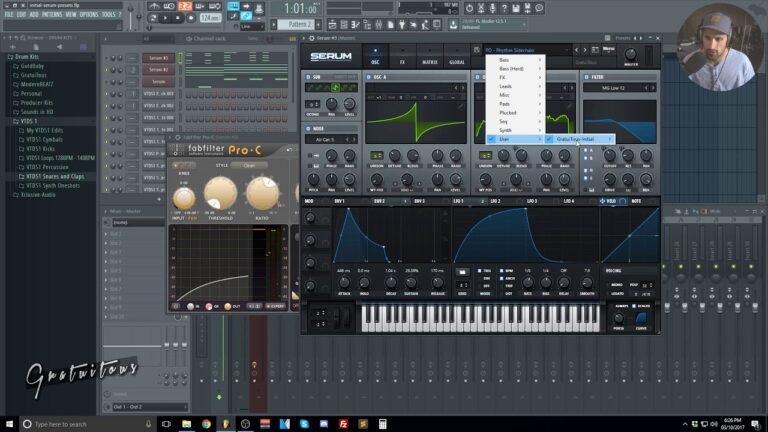The width and height of the screenshot is (768, 432).
Task: Toggle the LFO ANCH checkbox
Action: point(502,278)
